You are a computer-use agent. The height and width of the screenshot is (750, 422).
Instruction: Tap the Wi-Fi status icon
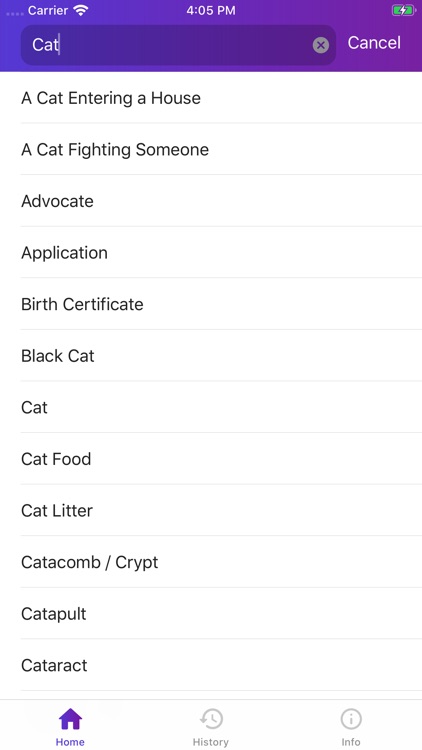pyautogui.click(x=81, y=11)
